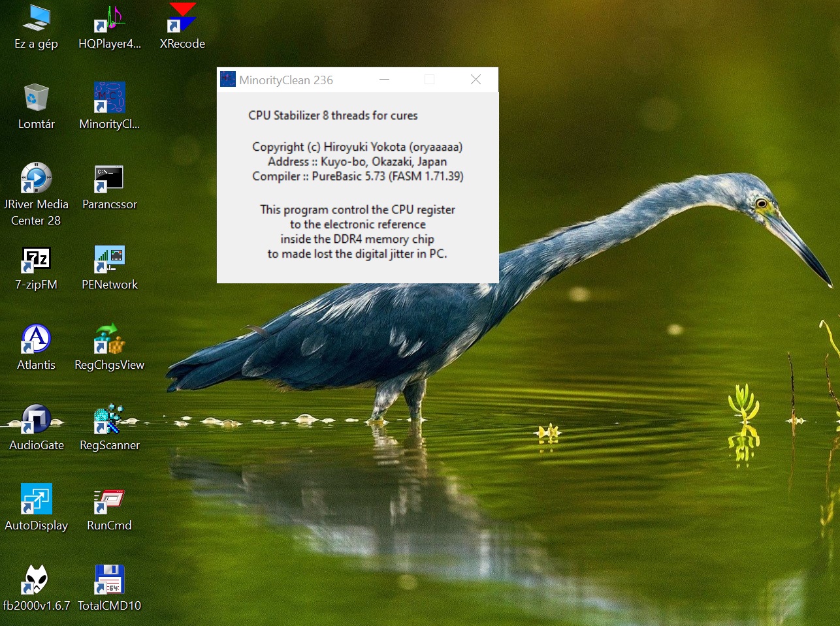Click the RunCmd desktop icon
Image resolution: width=840 pixels, height=626 pixels.
click(109, 500)
